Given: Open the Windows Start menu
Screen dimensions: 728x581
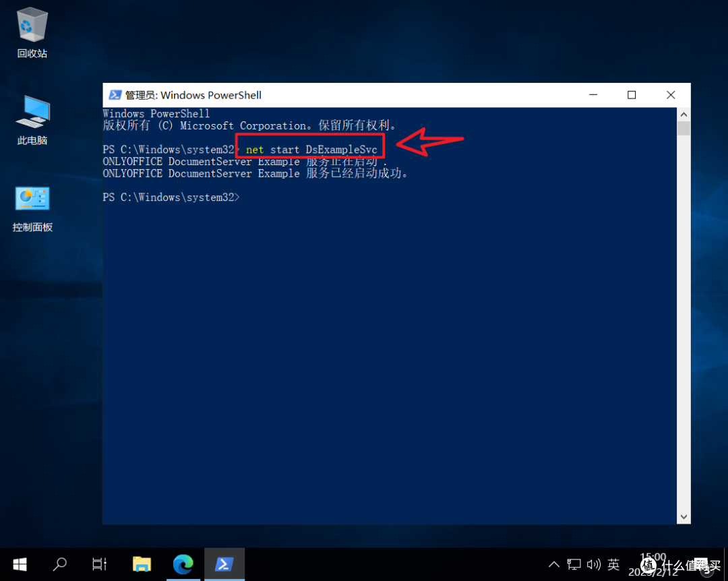Looking at the screenshot, I should (x=20, y=564).
